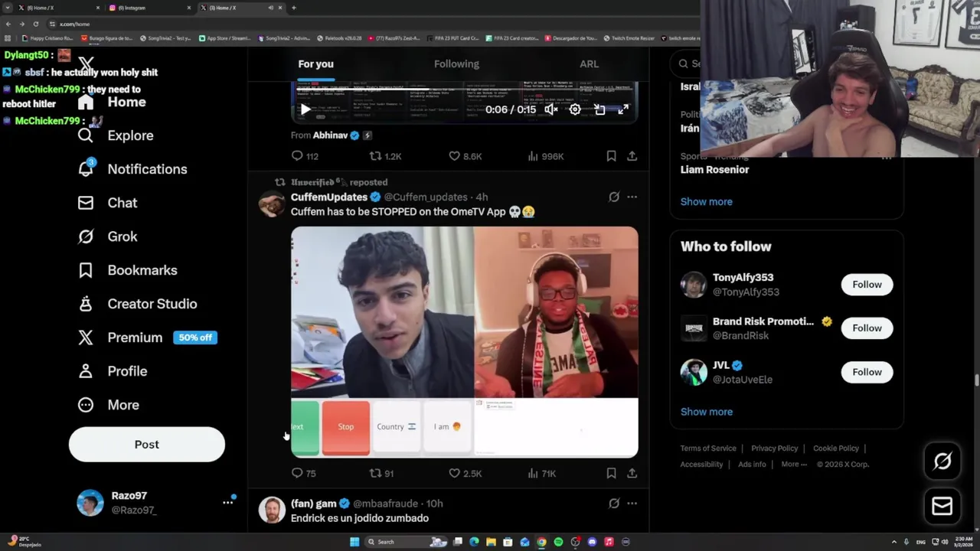Click the Liam Rosenior trending topic
The width and height of the screenshot is (980, 551).
714,170
